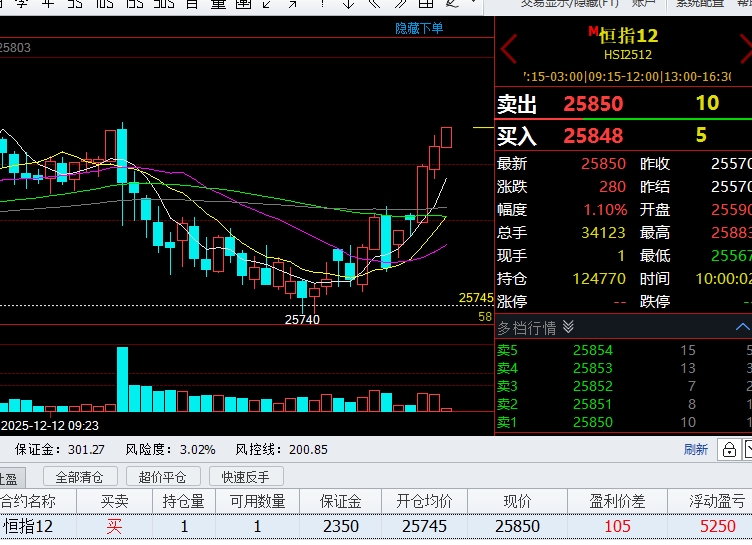This screenshot has height=545, width=752.
Task: Click the red left arrow beside 恒指12
Action: pos(508,48)
